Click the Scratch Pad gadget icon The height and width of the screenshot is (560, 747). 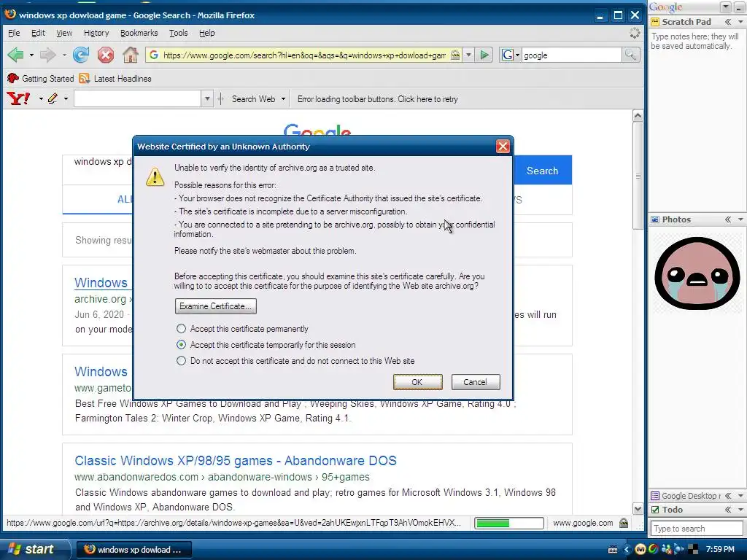[655, 22]
